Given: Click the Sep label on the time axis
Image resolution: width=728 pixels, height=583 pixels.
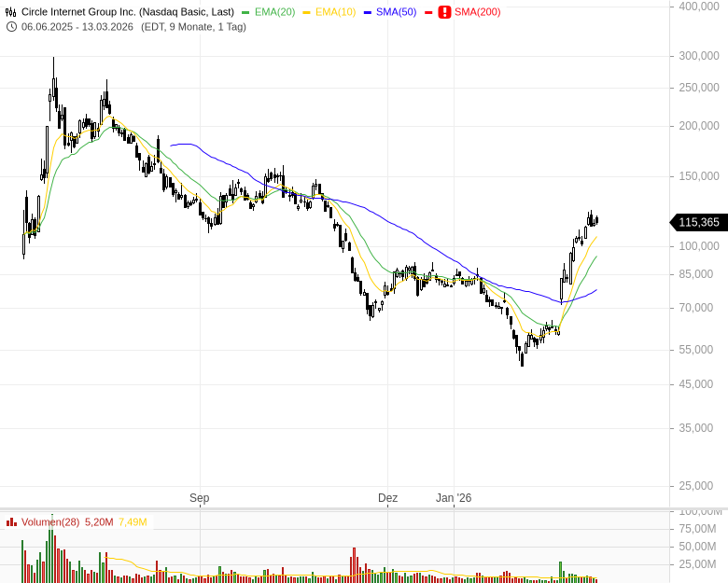Looking at the screenshot, I should pos(199,498).
